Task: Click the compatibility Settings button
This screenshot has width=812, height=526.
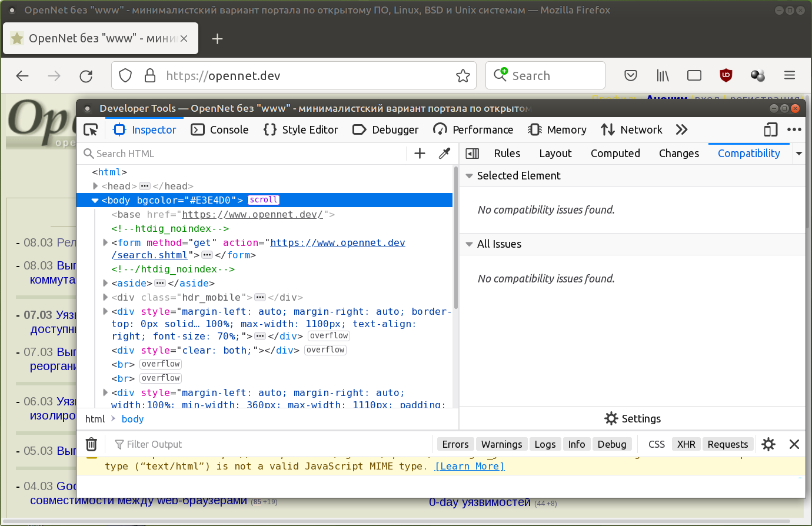Action: 633,418
